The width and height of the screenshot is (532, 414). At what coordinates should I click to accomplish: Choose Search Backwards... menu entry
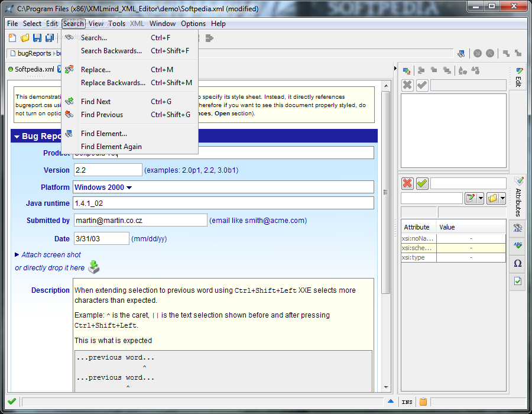coord(130,51)
